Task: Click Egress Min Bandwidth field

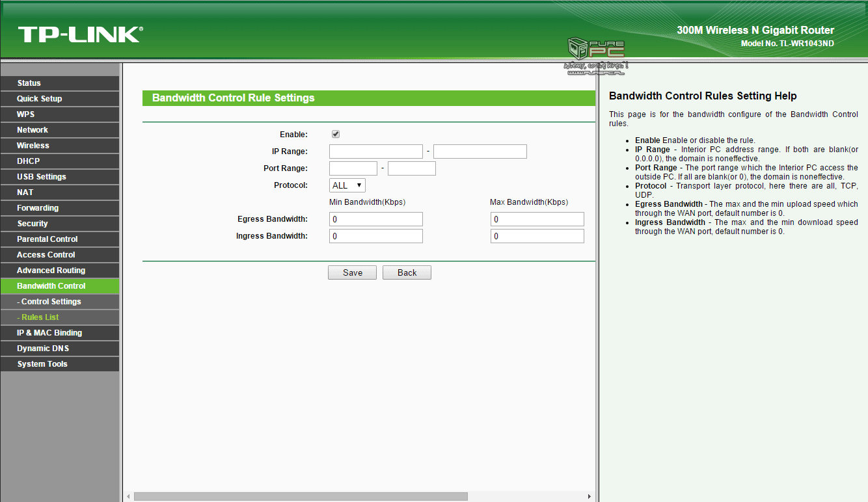Action: (376, 219)
